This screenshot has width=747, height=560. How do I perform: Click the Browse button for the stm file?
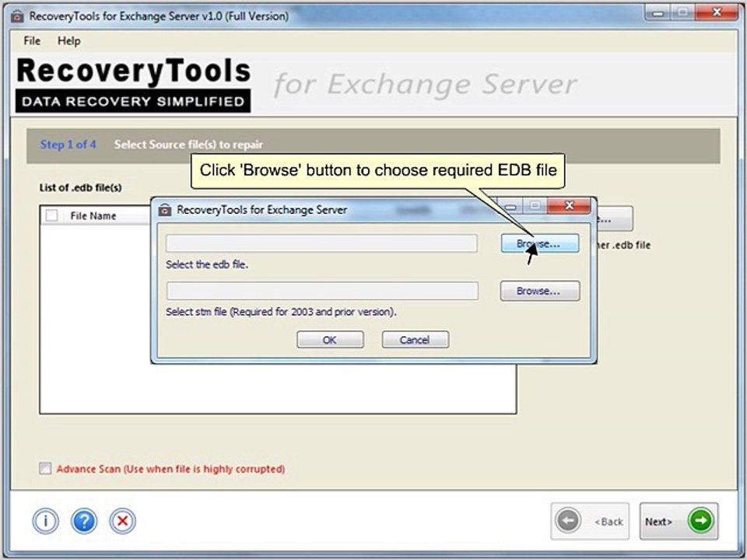(540, 290)
